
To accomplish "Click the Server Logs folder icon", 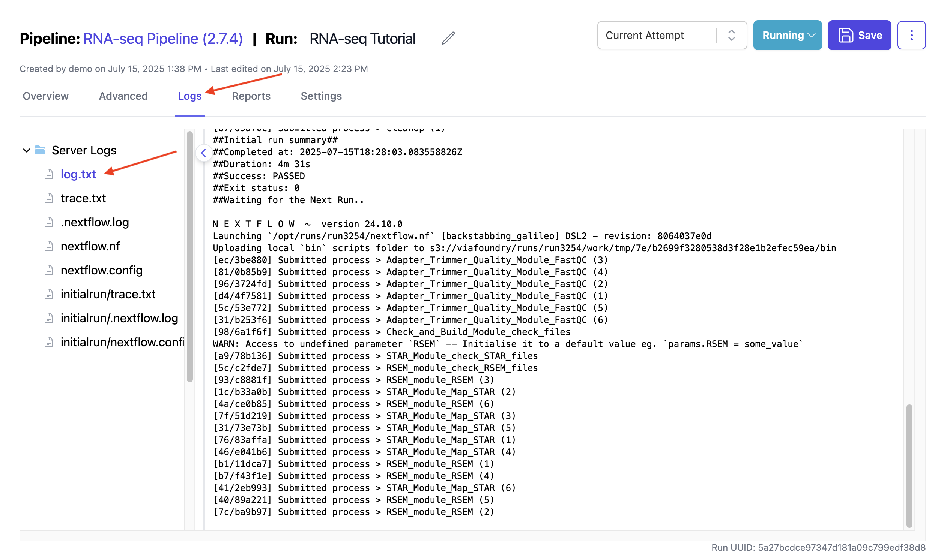I will point(40,150).
